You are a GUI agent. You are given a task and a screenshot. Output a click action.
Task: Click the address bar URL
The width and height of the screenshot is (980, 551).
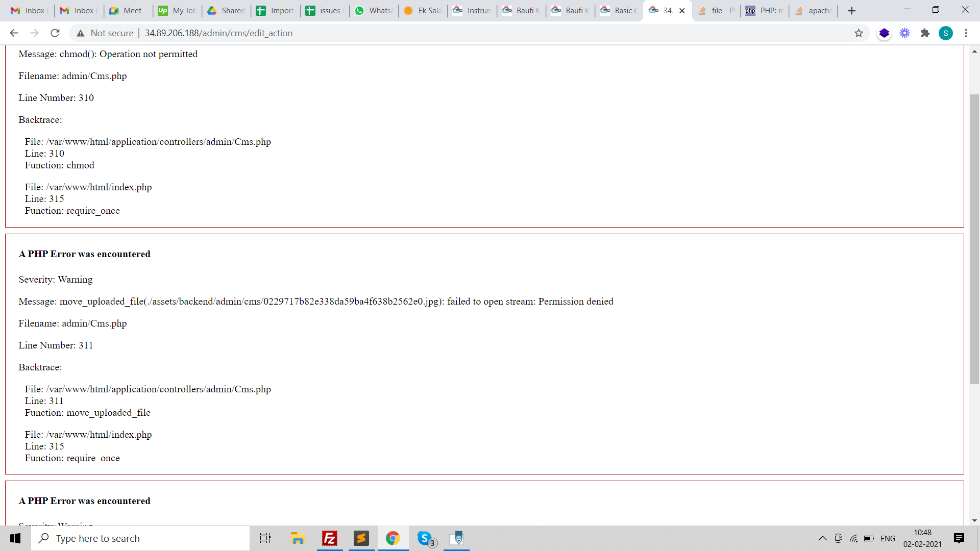pyautogui.click(x=218, y=33)
